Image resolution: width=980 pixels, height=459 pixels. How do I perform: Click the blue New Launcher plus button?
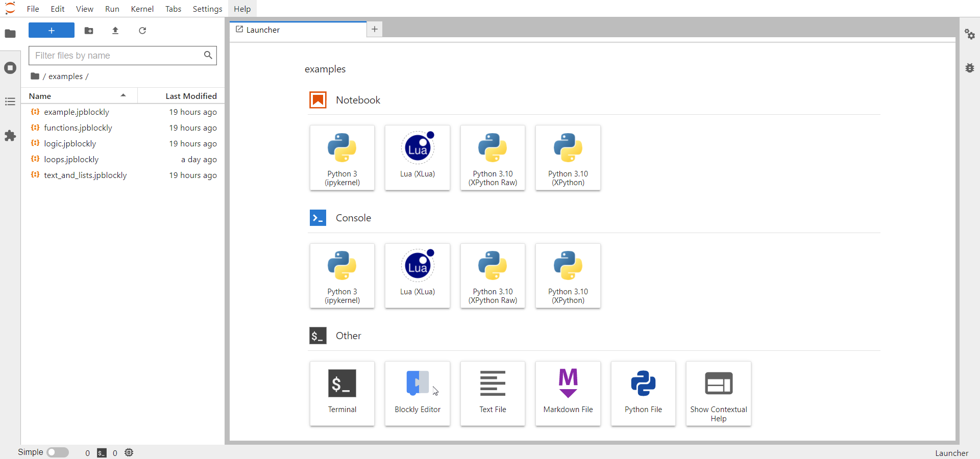(52, 31)
